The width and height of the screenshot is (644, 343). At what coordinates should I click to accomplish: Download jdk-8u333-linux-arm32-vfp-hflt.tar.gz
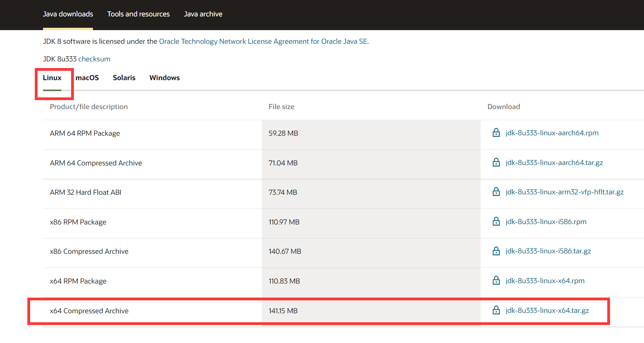pyautogui.click(x=564, y=192)
